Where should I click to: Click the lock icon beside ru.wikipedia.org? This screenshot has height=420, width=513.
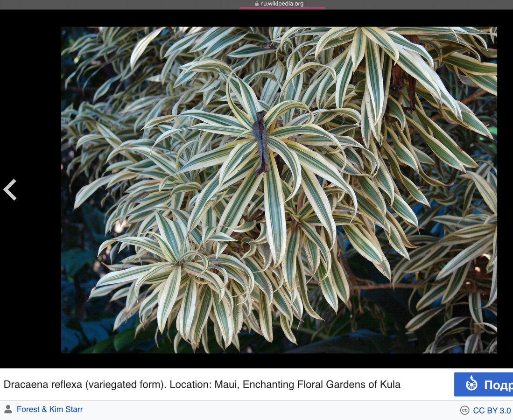257,4
